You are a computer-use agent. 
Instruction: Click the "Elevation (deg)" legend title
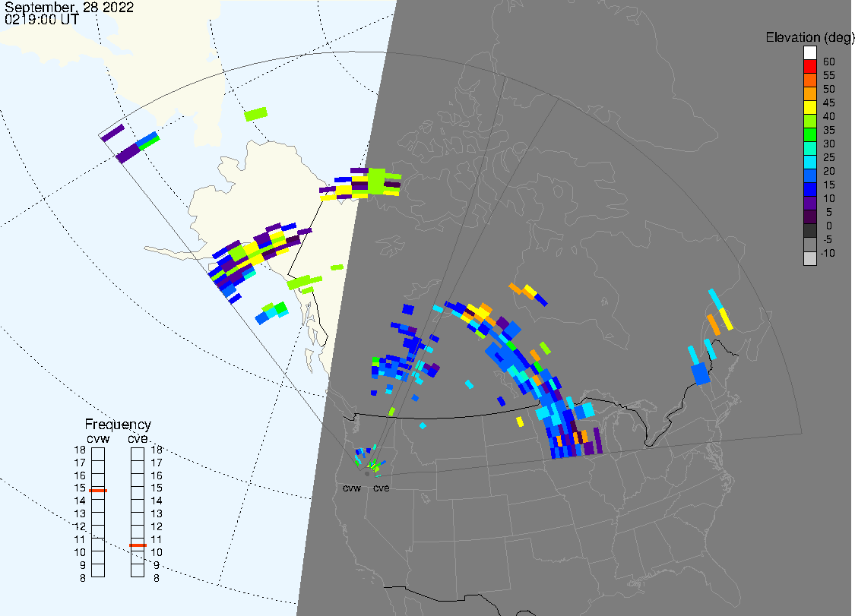(809, 37)
